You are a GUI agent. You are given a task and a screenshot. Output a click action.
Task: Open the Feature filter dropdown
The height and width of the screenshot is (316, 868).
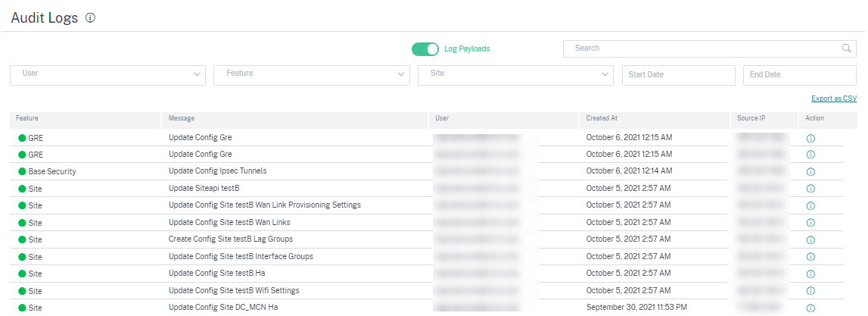click(x=312, y=75)
